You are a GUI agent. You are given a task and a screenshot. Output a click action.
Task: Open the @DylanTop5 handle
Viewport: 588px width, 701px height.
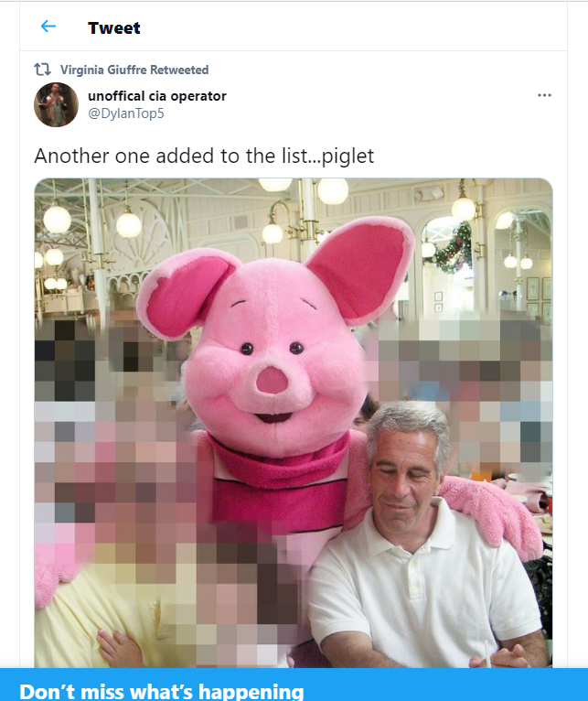(x=126, y=113)
